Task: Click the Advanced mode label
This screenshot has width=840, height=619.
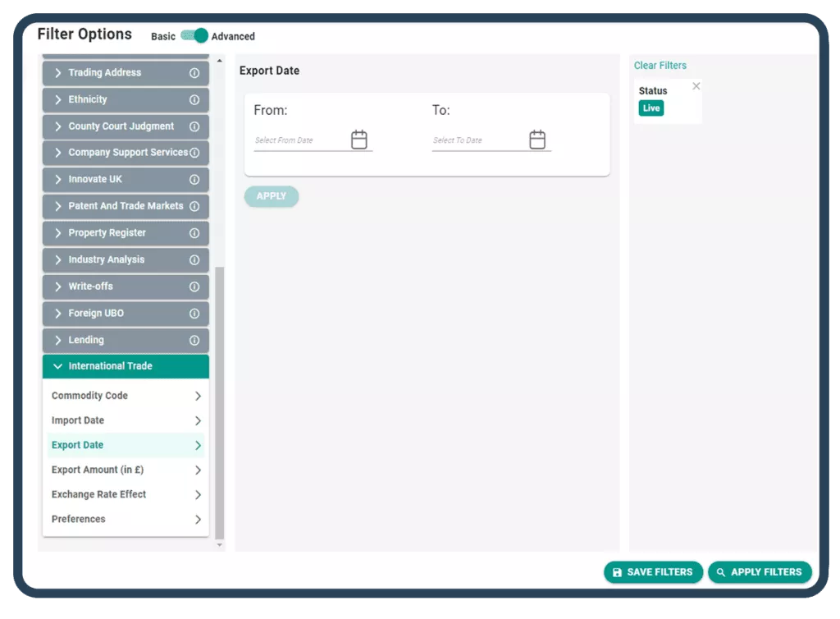Action: point(233,36)
